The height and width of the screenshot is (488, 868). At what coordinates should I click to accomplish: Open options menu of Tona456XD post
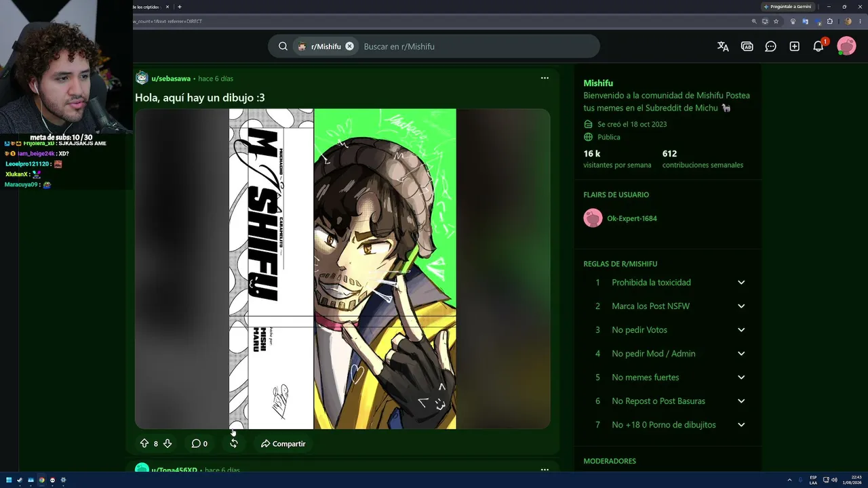pyautogui.click(x=545, y=469)
